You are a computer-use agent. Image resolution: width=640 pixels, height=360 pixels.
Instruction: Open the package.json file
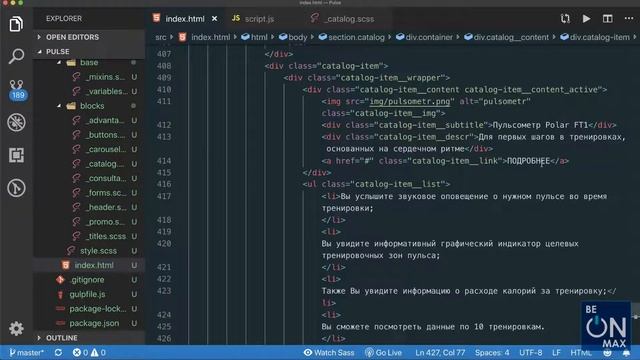tap(94, 323)
